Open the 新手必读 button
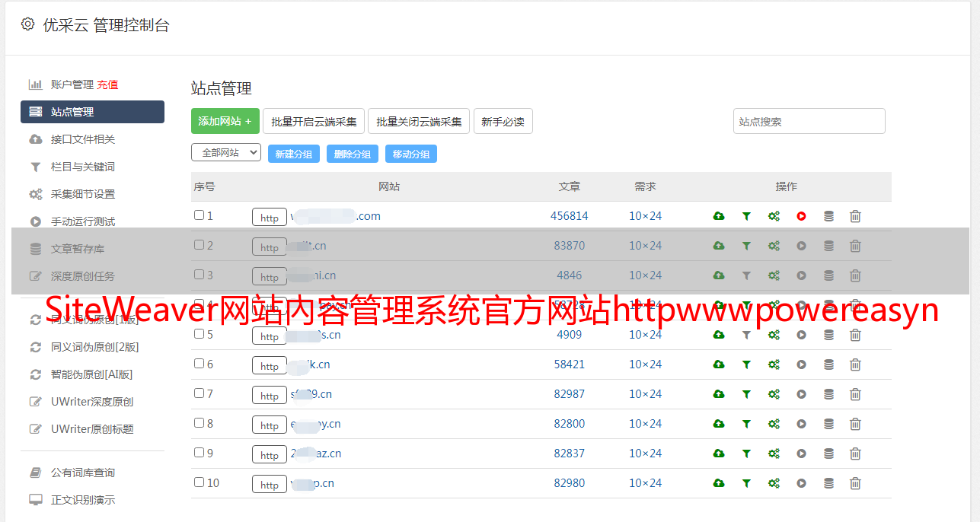 (x=503, y=121)
